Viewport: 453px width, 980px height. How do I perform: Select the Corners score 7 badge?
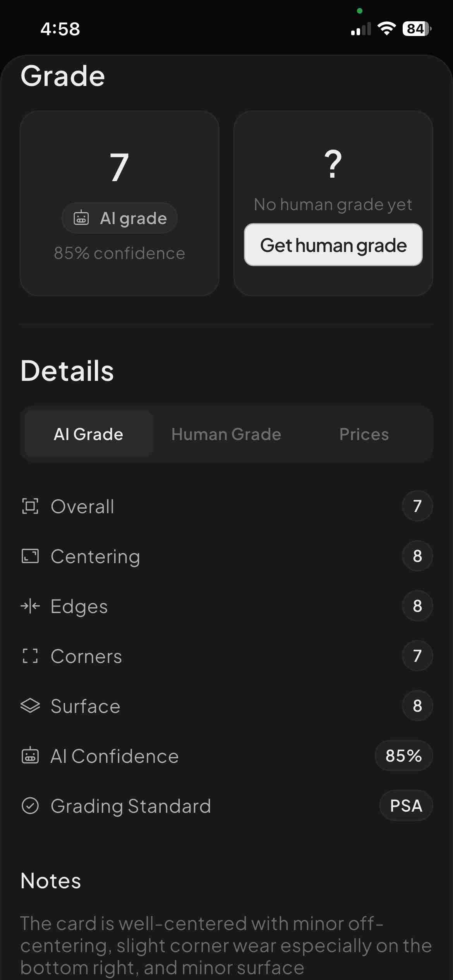[x=417, y=656]
